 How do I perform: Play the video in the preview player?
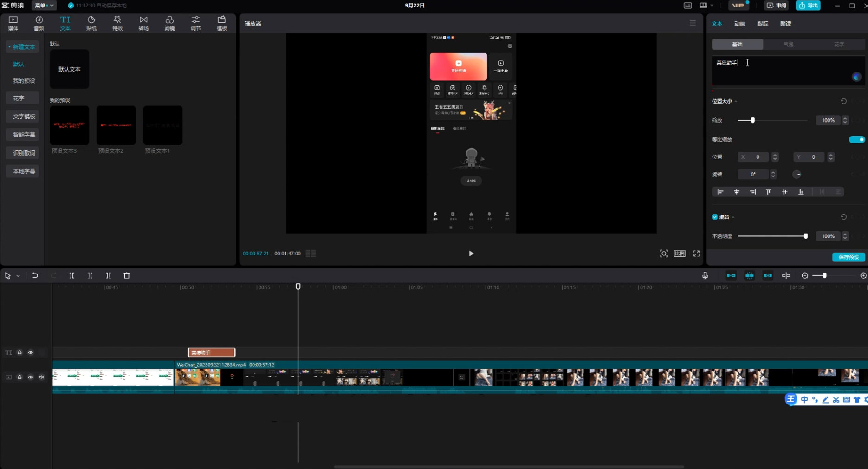click(471, 254)
